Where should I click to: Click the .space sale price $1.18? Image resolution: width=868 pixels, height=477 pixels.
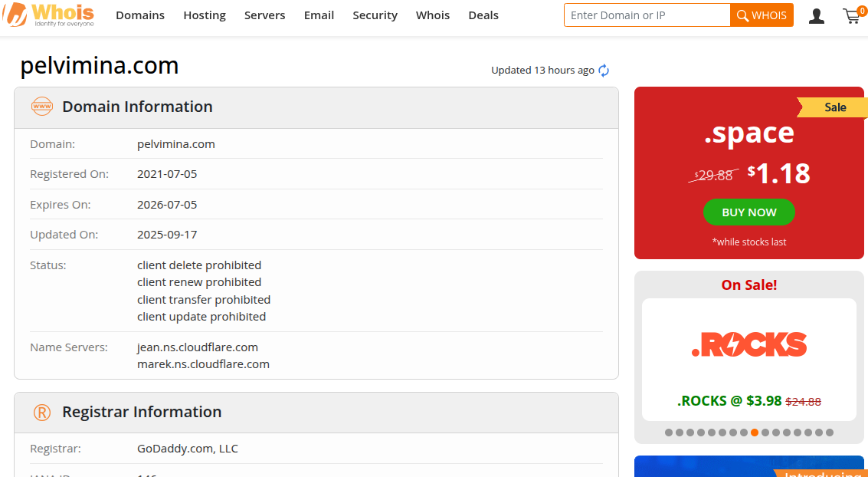pyautogui.click(x=778, y=174)
